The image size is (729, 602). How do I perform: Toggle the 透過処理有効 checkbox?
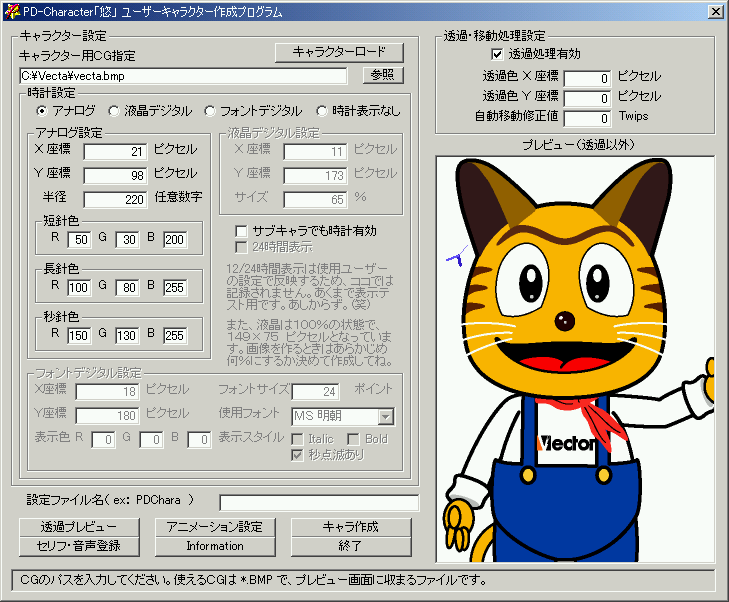[x=497, y=54]
